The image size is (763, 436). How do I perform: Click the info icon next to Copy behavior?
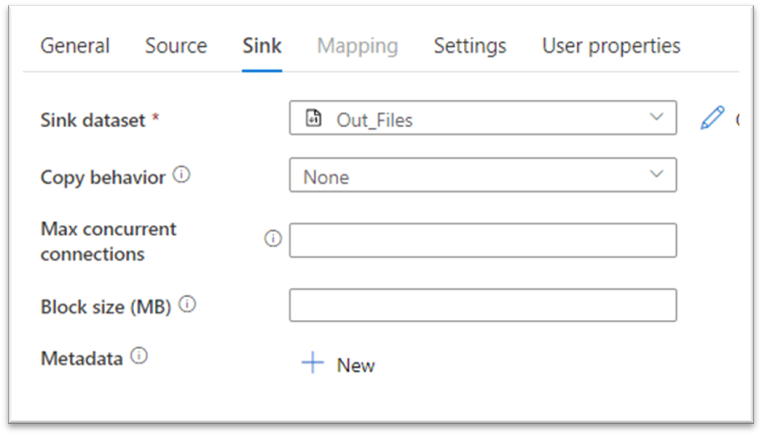click(x=181, y=175)
